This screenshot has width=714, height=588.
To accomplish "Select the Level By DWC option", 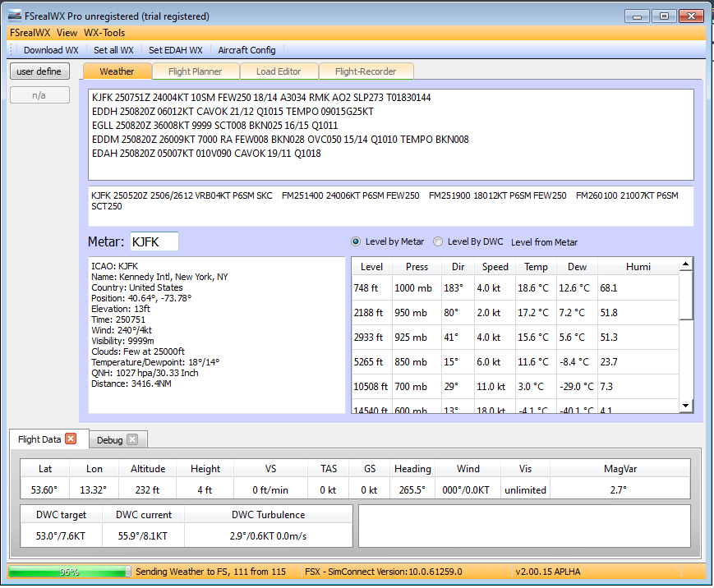I will point(438,241).
